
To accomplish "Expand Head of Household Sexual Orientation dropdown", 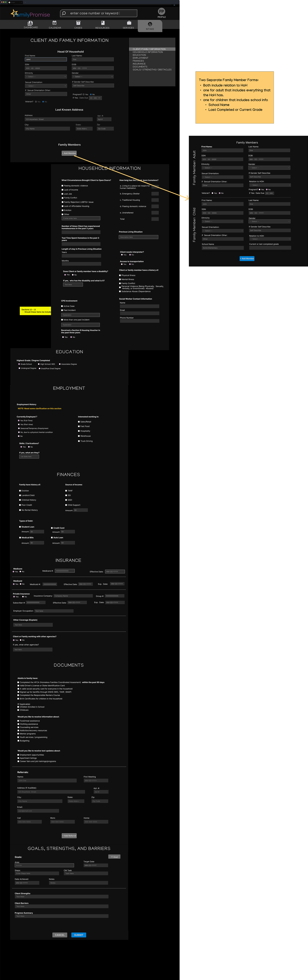I will point(46,86).
